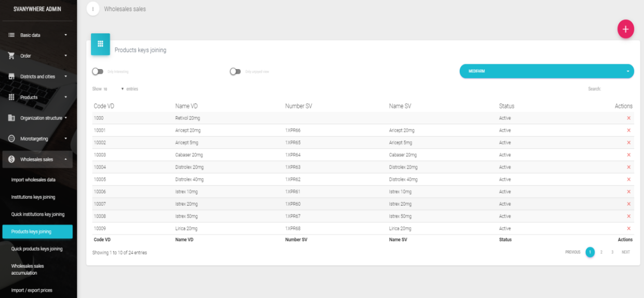This screenshot has width=644, height=298.
Task: Expand the Basic data sidebar menu
Action: (x=37, y=35)
